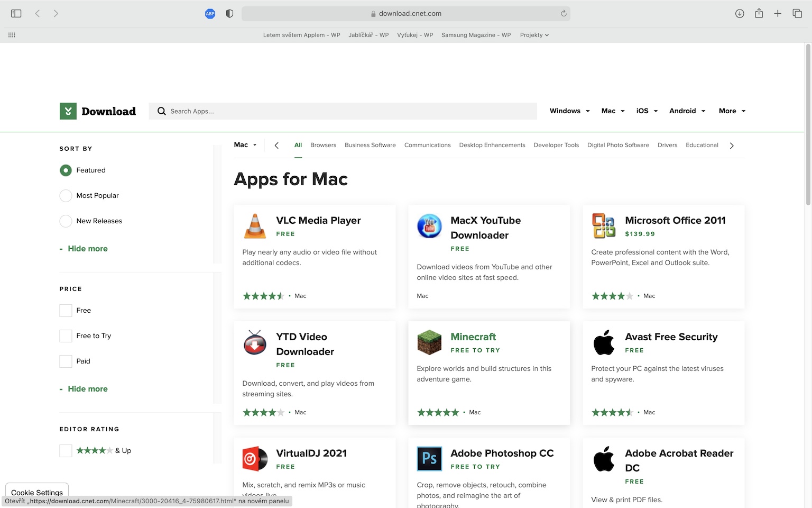Show tab overview icon

[x=797, y=14]
